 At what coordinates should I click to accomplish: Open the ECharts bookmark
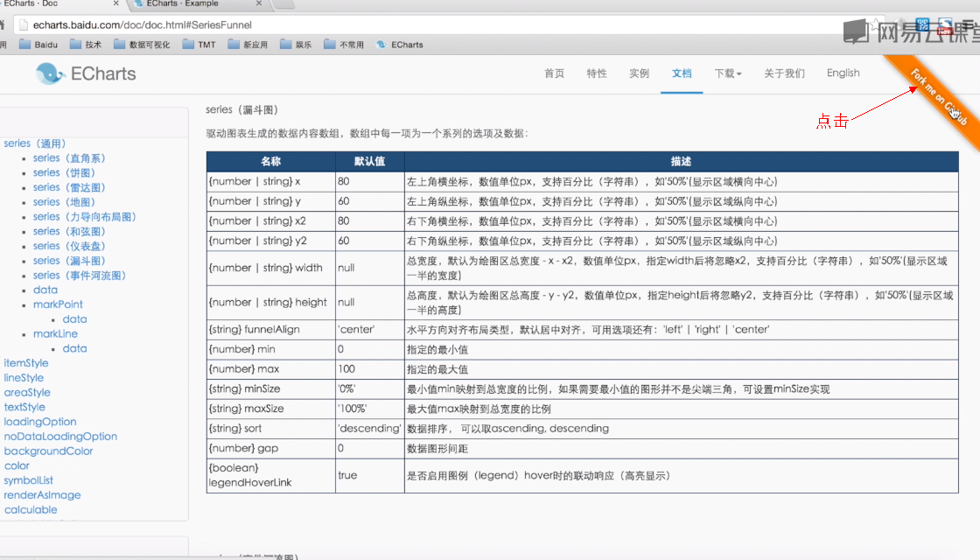(399, 45)
